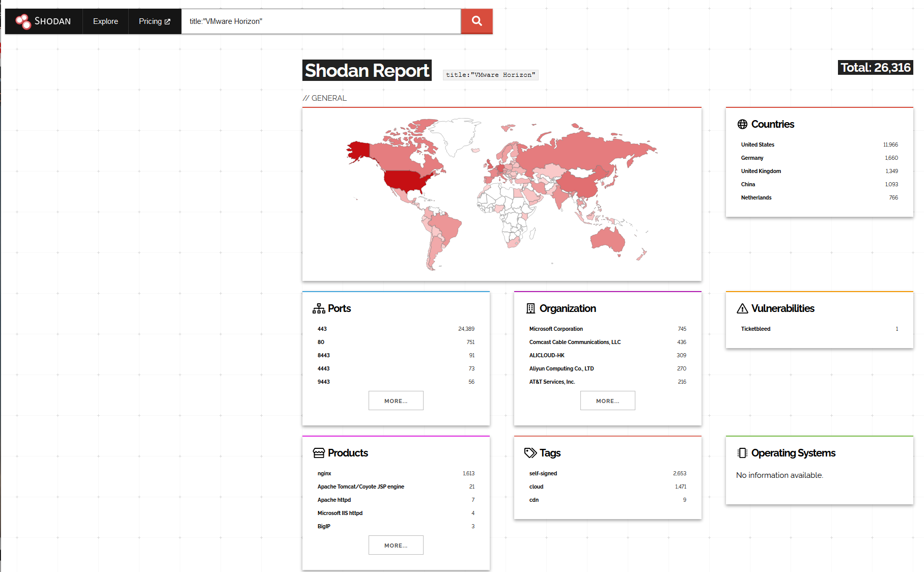
Task: Select the cdn tag entry
Action: [608, 500]
